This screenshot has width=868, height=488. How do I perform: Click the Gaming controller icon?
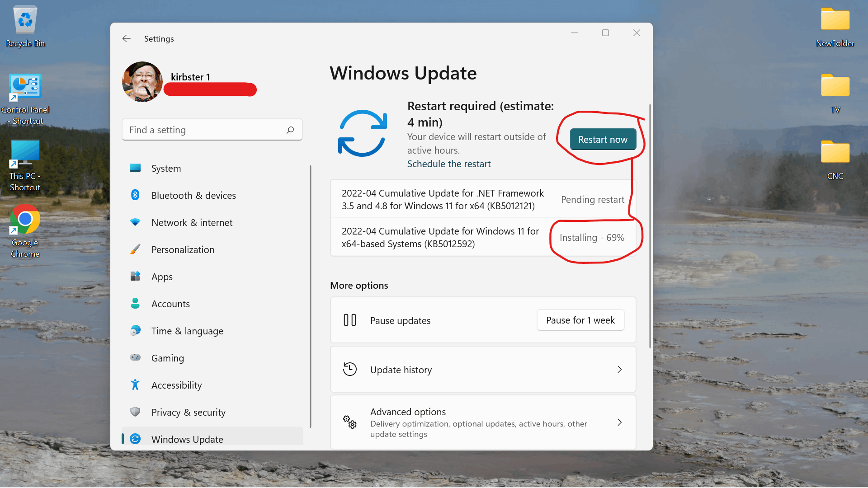pos(135,357)
